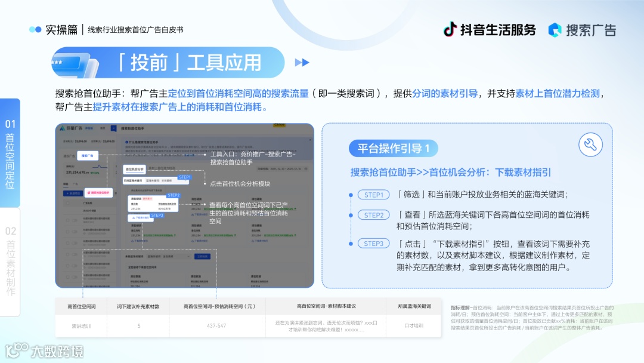Click the double-arrow forward icon beside the title

[302, 63]
